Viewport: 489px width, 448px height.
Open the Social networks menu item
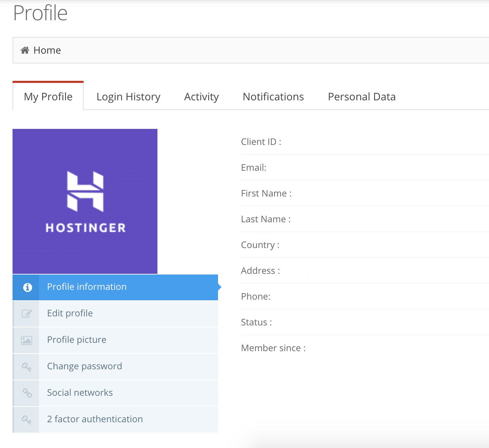[115, 393]
